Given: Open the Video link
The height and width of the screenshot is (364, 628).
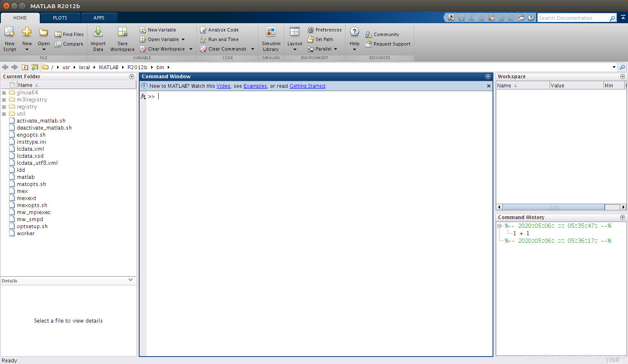Looking at the screenshot, I should pos(223,86).
